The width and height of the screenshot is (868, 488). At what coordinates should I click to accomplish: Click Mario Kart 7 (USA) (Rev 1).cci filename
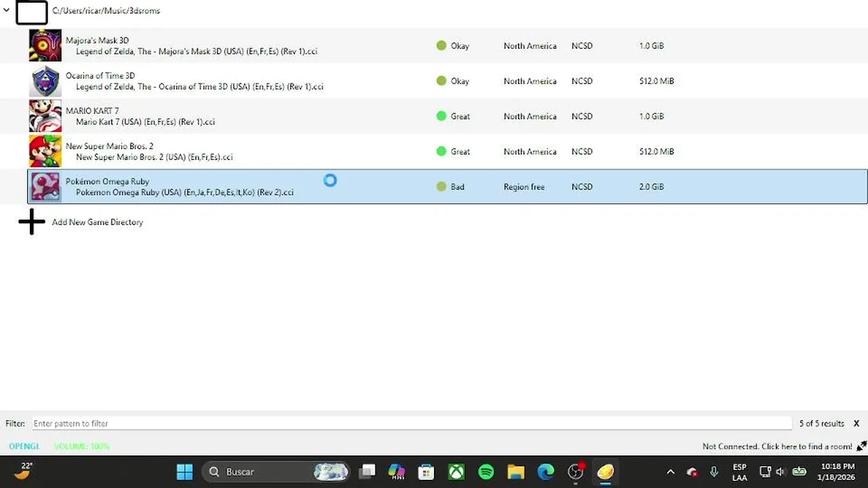[145, 122]
